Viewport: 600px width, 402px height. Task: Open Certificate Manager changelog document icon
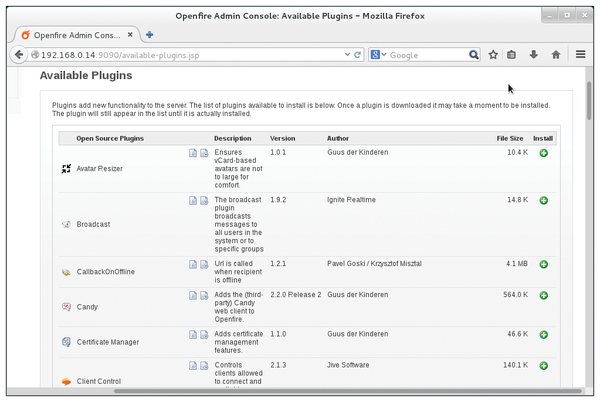tap(204, 335)
